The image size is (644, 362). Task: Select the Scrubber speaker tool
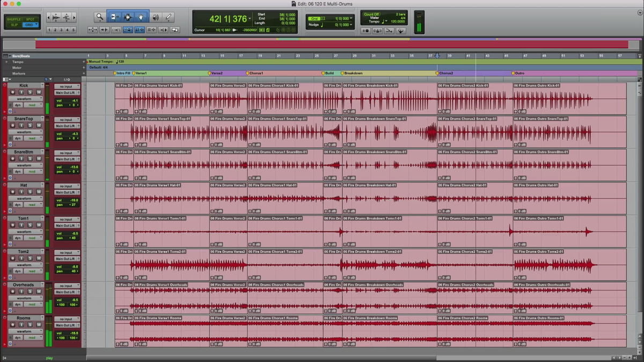[x=155, y=17]
